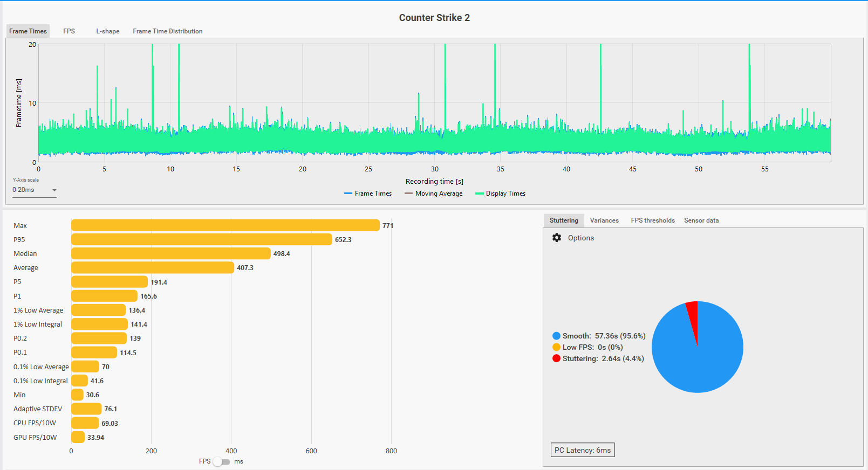Toggle the Frame Times legend entry
Viewport: 868px width, 470px height.
(x=368, y=193)
